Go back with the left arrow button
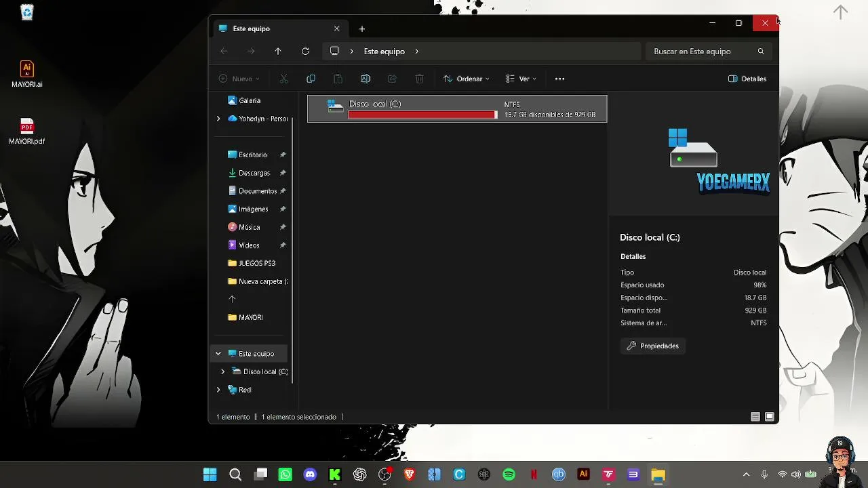 (x=224, y=52)
